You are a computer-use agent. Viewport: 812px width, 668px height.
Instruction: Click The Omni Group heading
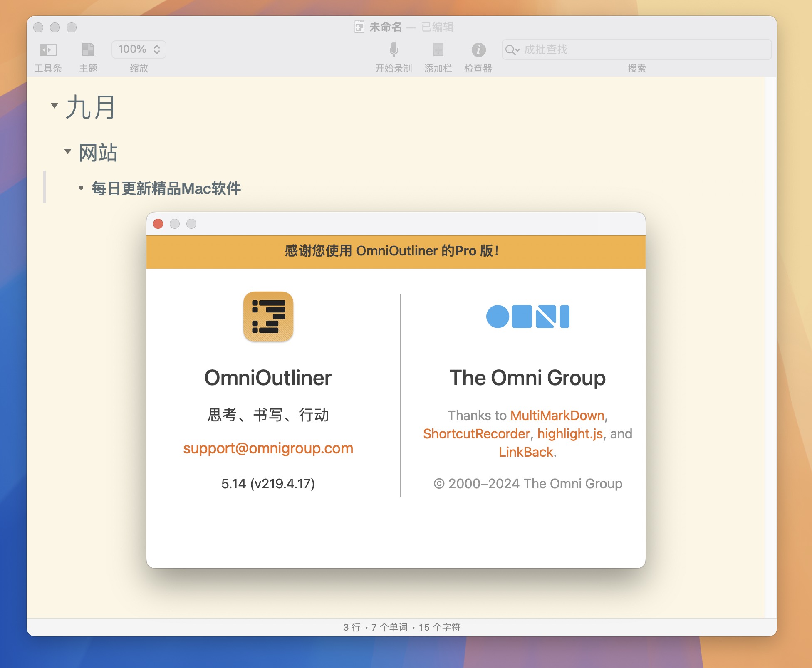coord(527,378)
